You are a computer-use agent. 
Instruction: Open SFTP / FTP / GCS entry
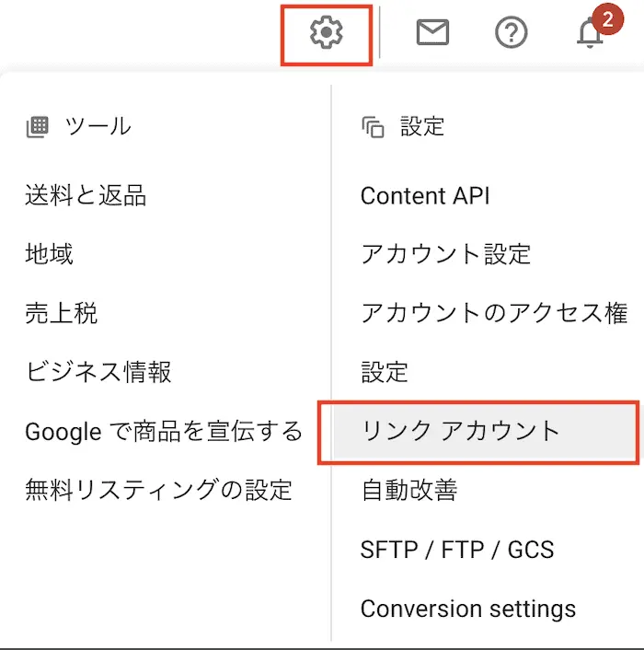click(457, 550)
